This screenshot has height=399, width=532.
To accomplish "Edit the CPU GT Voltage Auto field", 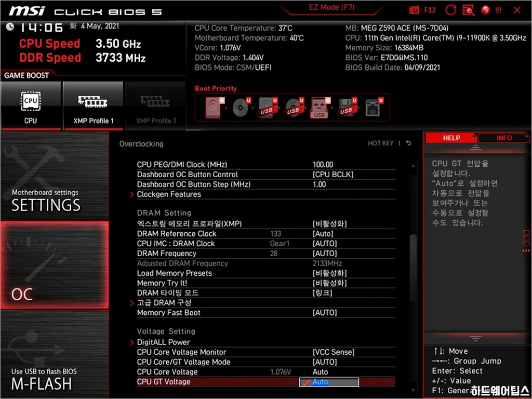I will (329, 382).
